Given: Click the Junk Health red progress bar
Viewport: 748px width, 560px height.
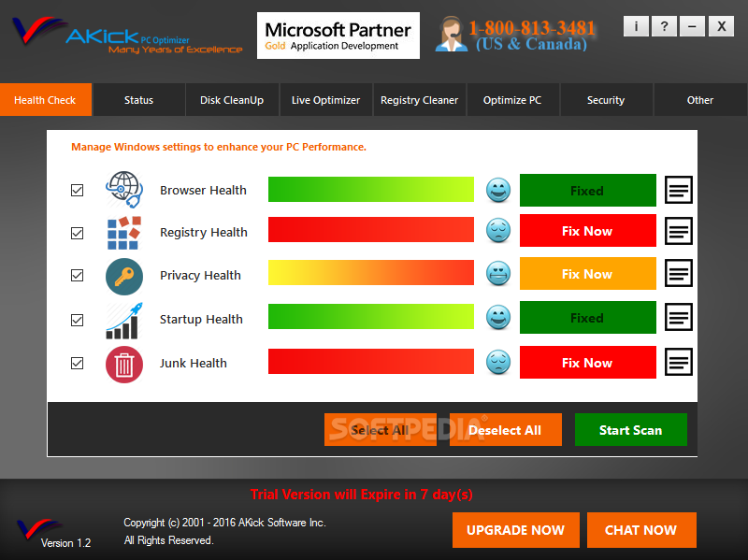Looking at the screenshot, I should point(371,362).
